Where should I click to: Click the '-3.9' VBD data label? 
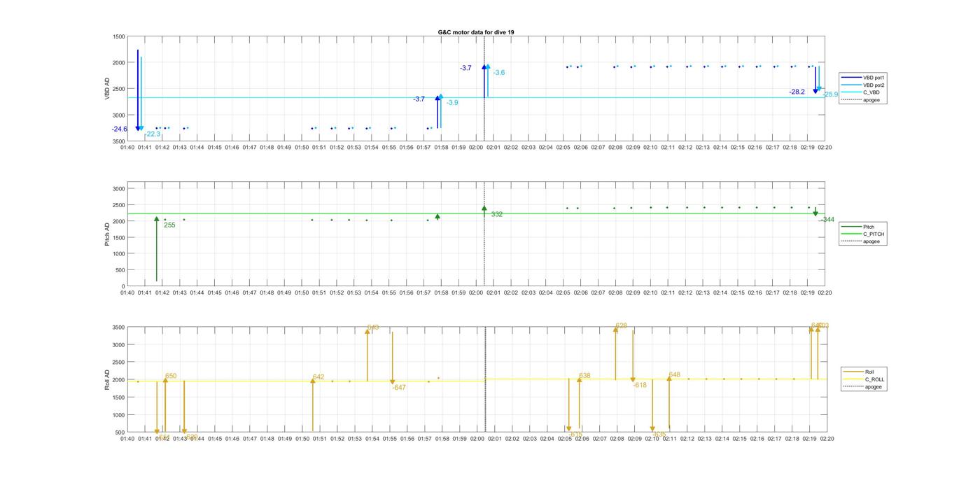(x=452, y=103)
